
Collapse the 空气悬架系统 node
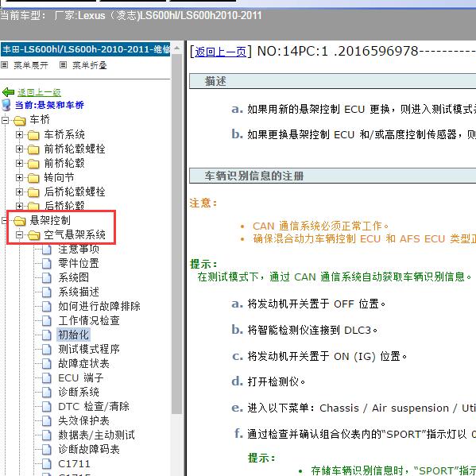19,234
